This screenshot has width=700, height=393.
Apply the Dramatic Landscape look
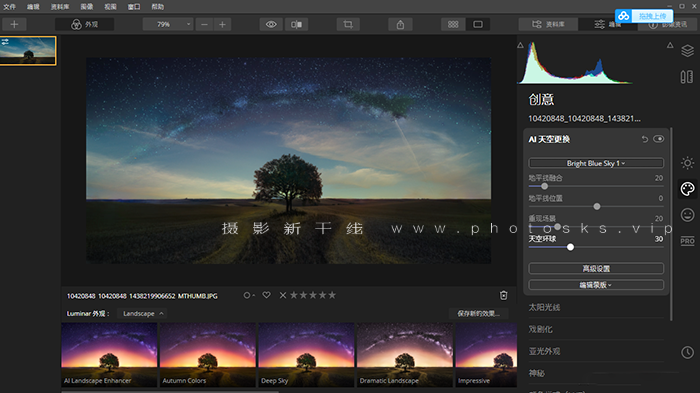click(405, 355)
